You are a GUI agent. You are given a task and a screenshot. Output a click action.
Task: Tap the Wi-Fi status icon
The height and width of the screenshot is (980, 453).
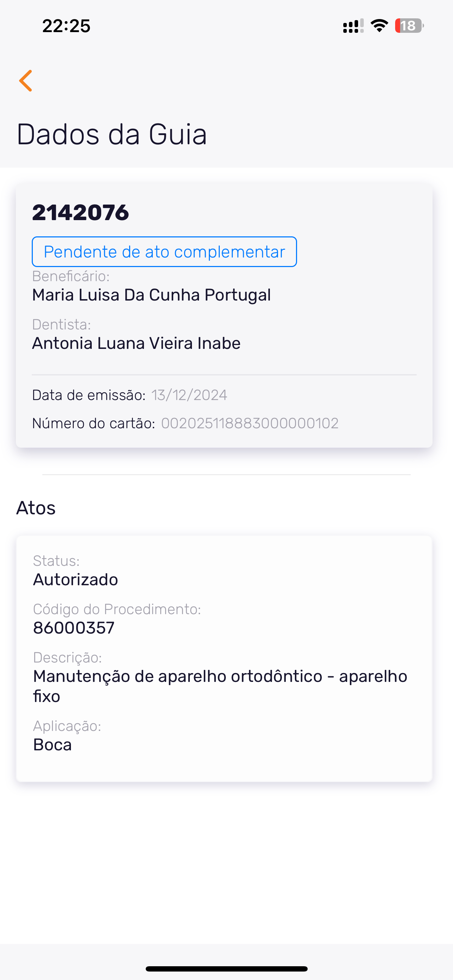pos(379,26)
